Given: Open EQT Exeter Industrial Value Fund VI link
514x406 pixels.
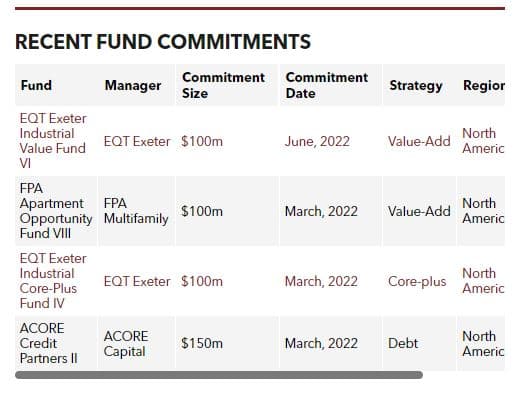Looking at the screenshot, I should point(53,141).
